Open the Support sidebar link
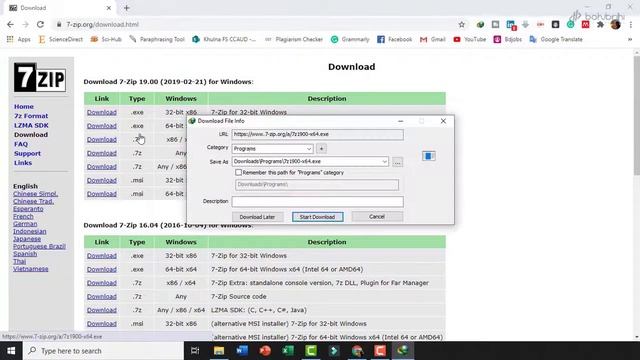Image resolution: width=640 pixels, height=360 pixels. 27,153
